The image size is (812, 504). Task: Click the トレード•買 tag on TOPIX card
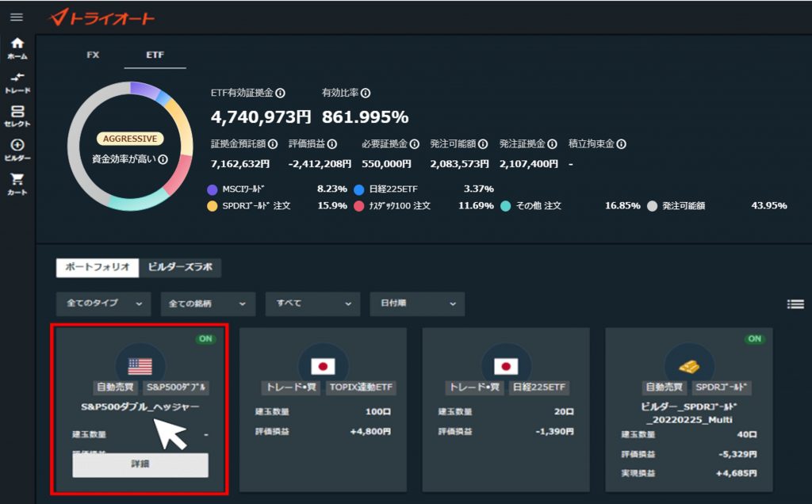[x=291, y=388]
